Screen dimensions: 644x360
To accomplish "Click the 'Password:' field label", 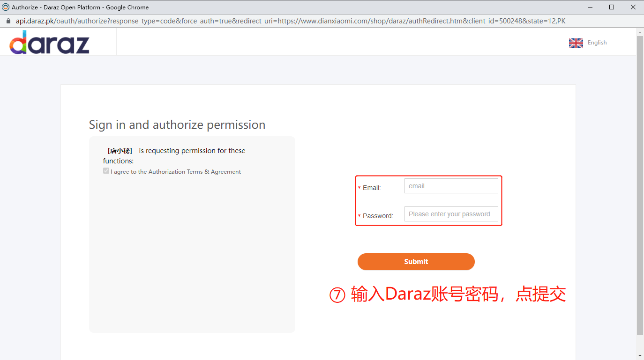I will [378, 216].
